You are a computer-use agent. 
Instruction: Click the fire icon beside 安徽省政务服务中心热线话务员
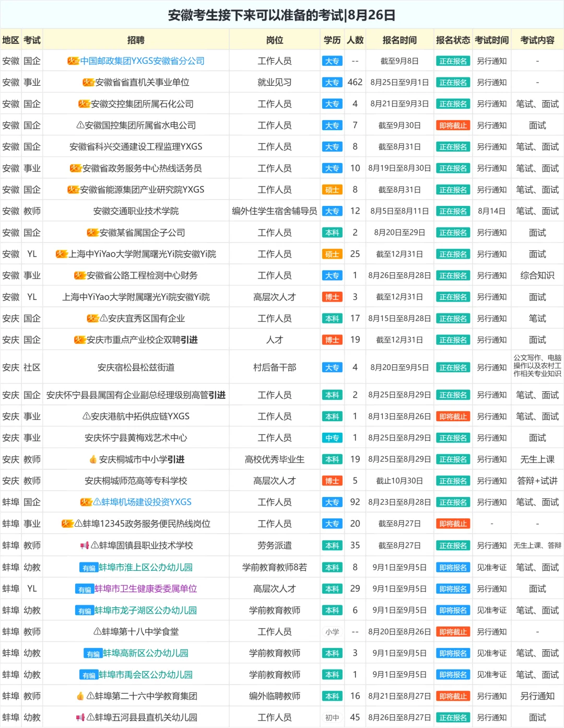pyautogui.click(x=76, y=168)
